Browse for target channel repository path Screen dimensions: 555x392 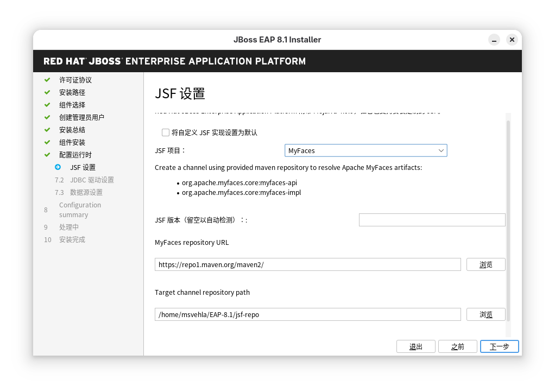coord(485,314)
